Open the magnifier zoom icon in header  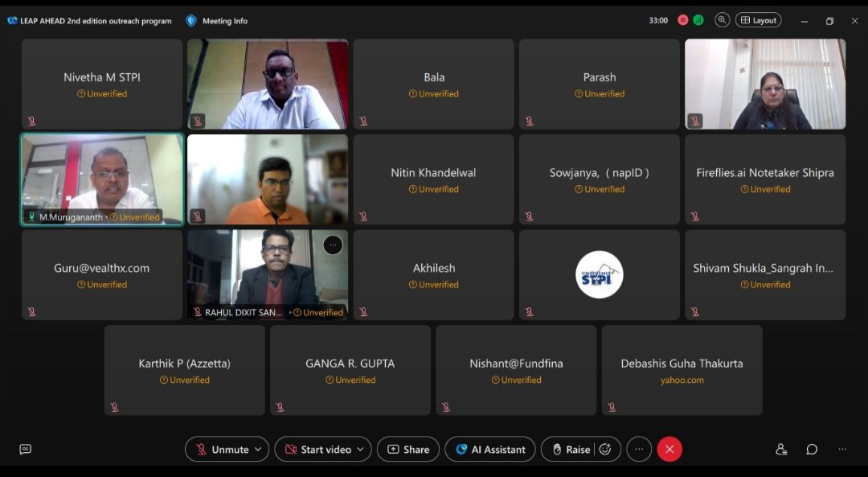(722, 20)
